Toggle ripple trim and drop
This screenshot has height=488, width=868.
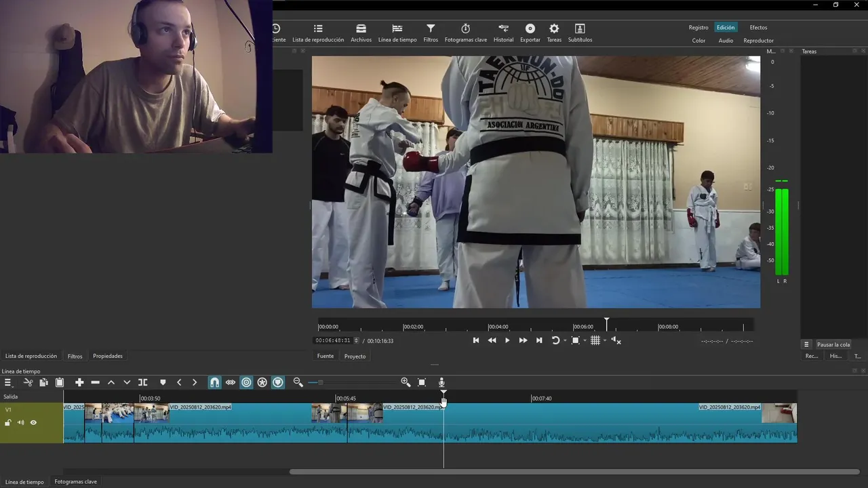tap(246, 382)
